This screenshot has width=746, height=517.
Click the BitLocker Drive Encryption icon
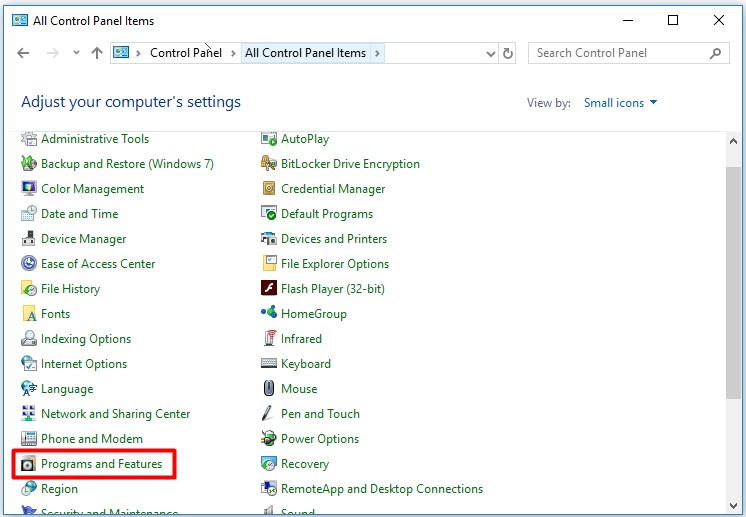(269, 164)
